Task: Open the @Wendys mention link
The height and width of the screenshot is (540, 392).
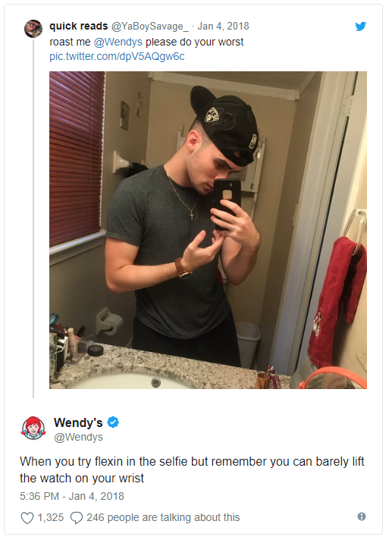Action: point(118,42)
